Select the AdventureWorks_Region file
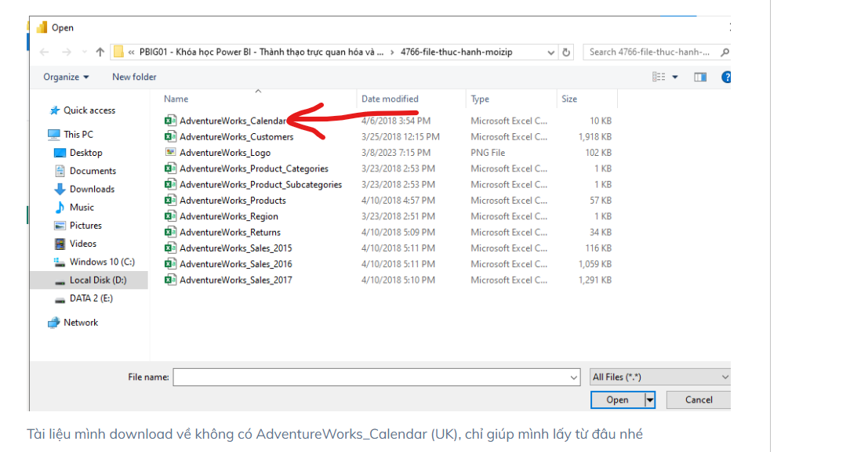Image resolution: width=868 pixels, height=452 pixels. pos(229,216)
